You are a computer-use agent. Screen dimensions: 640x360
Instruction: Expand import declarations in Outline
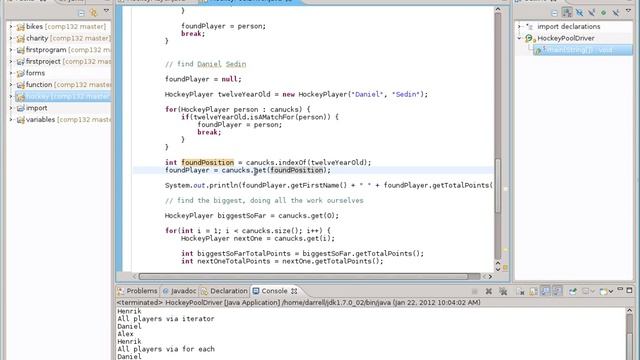[519, 27]
